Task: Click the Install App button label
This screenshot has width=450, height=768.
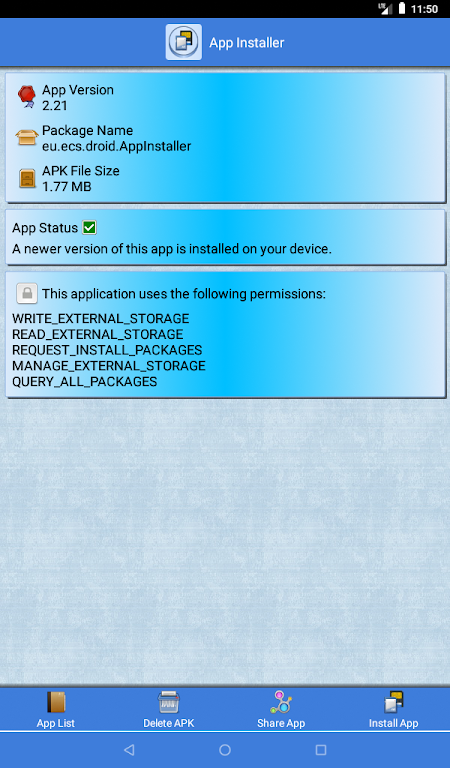Action: click(393, 723)
